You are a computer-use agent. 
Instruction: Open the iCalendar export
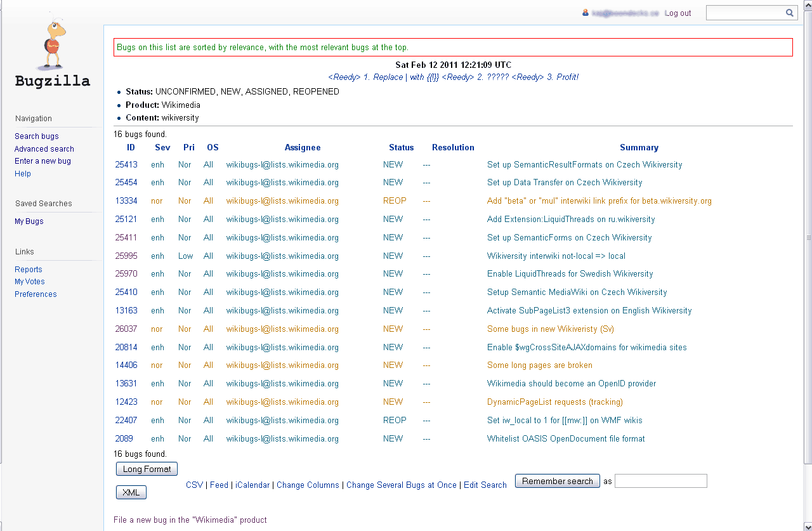click(252, 485)
